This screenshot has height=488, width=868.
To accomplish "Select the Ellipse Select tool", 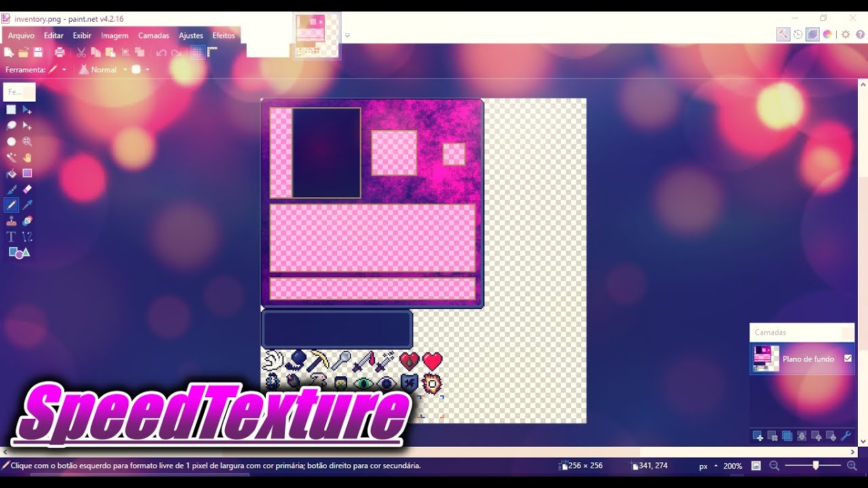I will (x=12, y=142).
